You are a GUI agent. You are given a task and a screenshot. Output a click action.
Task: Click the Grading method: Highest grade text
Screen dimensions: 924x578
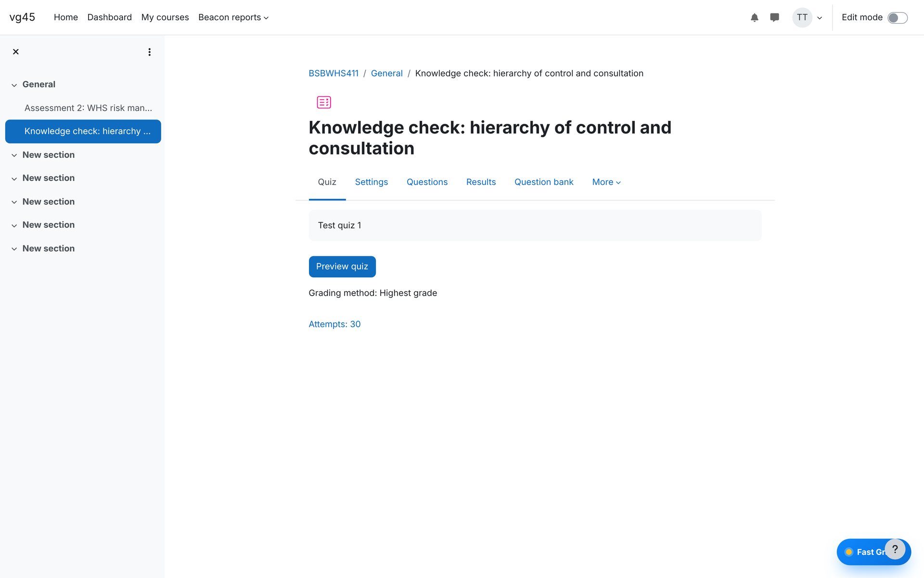tap(372, 293)
